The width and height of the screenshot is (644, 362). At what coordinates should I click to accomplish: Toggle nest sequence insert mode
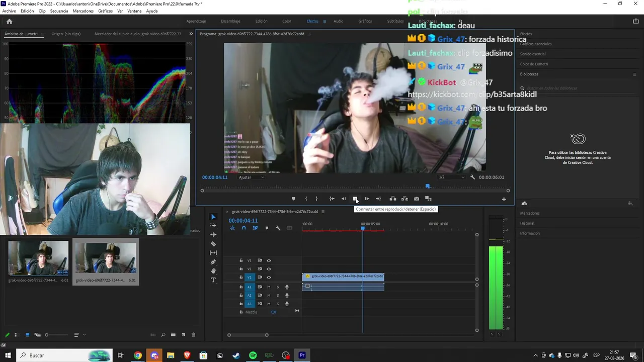[x=232, y=228]
